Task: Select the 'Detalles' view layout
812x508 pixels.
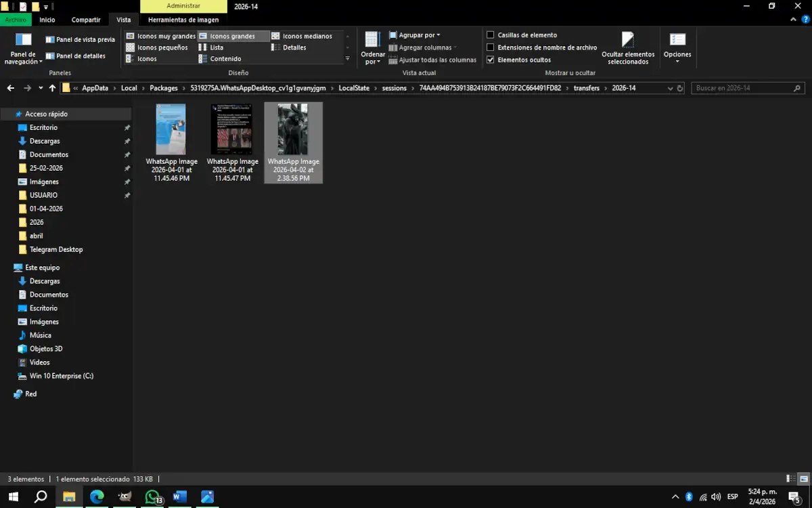Action: pos(292,47)
